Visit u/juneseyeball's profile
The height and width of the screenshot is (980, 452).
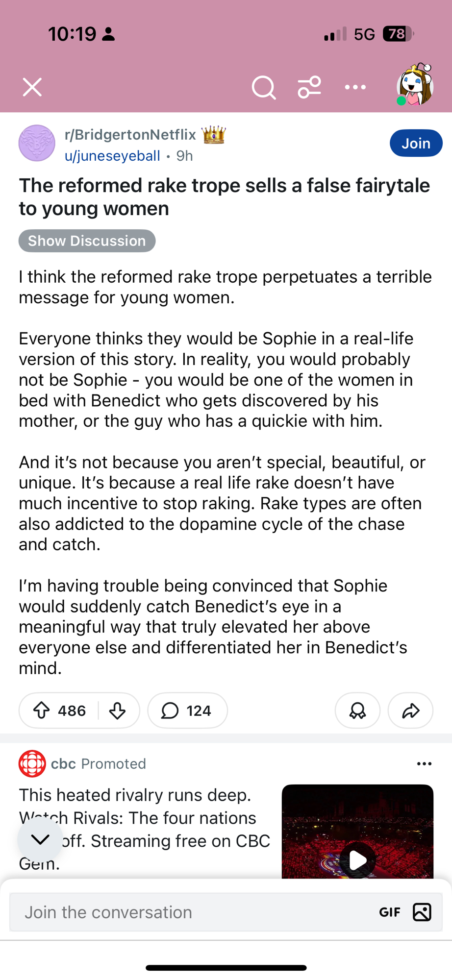tap(112, 156)
